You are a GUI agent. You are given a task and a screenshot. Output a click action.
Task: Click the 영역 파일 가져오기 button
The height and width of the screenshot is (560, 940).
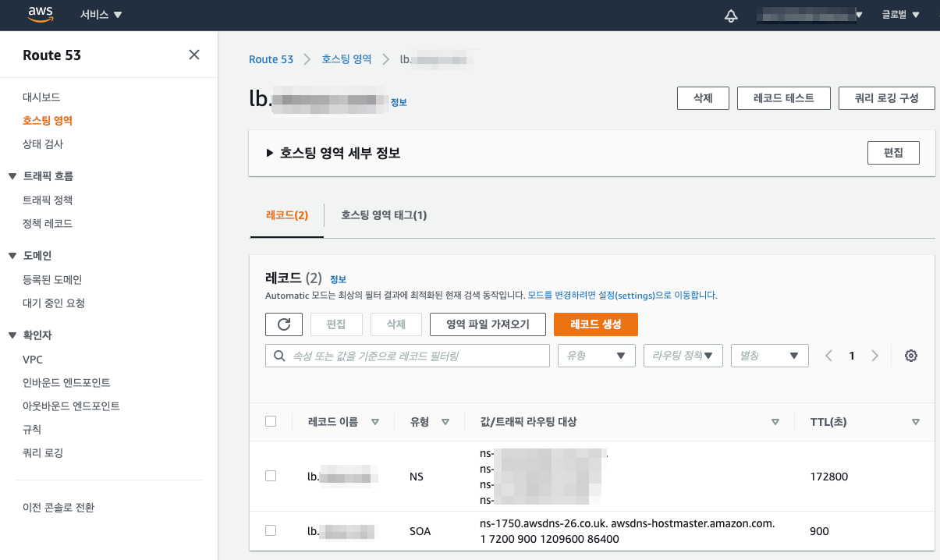pos(488,324)
